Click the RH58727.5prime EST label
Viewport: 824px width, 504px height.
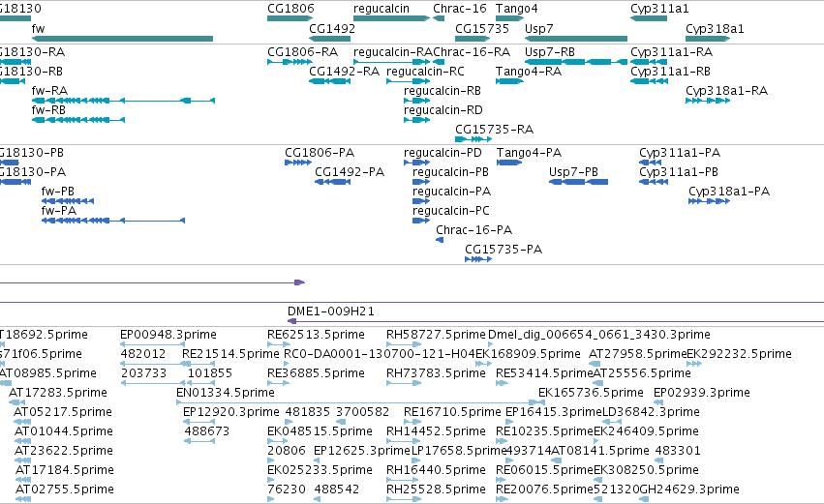coord(436,335)
